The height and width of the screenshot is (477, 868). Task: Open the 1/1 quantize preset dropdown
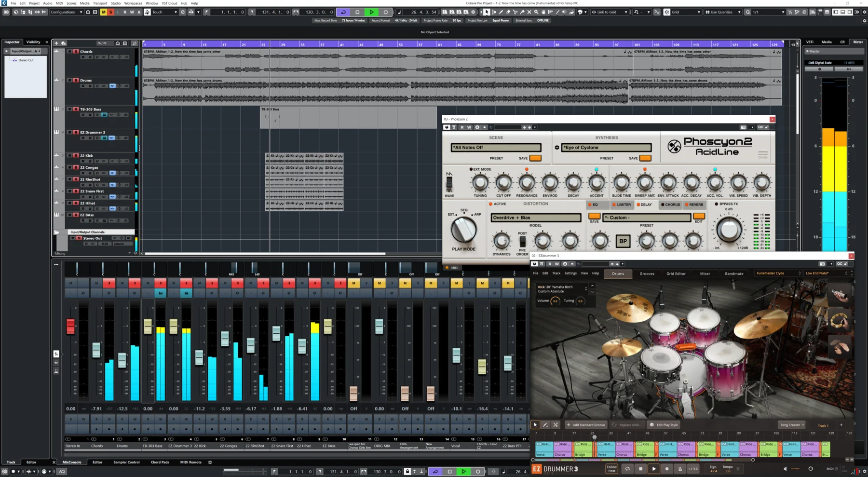coord(768,12)
